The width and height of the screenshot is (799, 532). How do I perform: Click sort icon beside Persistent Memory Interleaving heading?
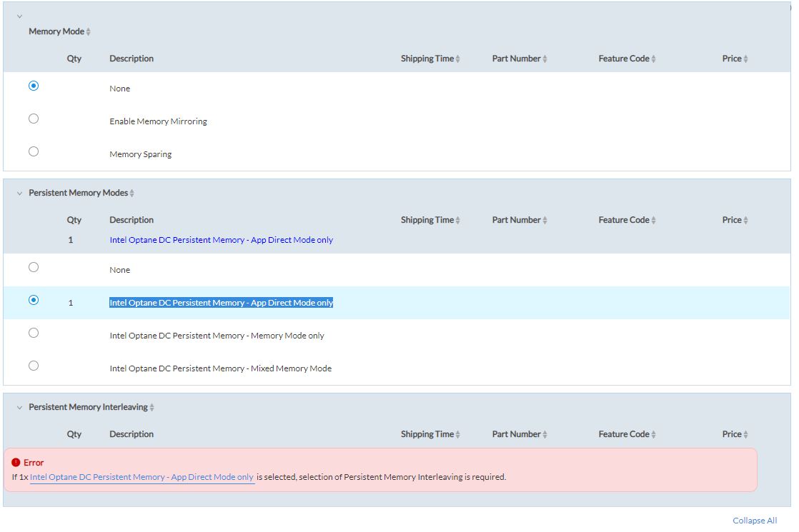pos(152,408)
